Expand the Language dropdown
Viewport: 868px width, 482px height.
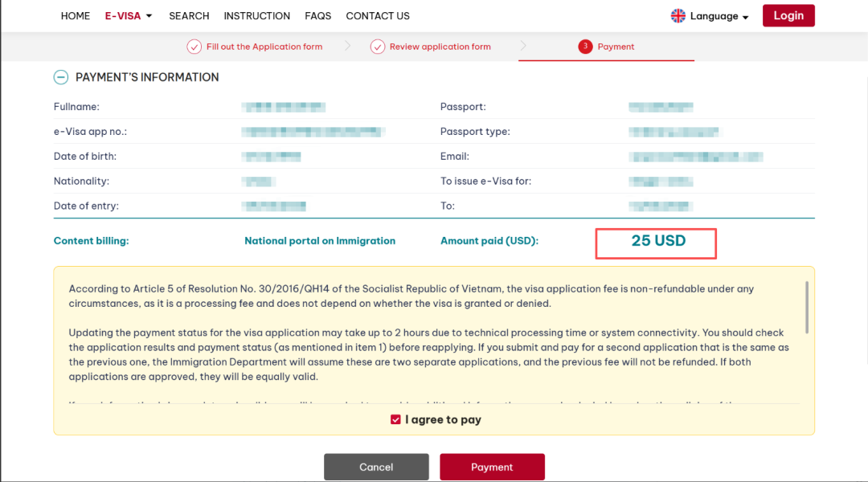[719, 16]
